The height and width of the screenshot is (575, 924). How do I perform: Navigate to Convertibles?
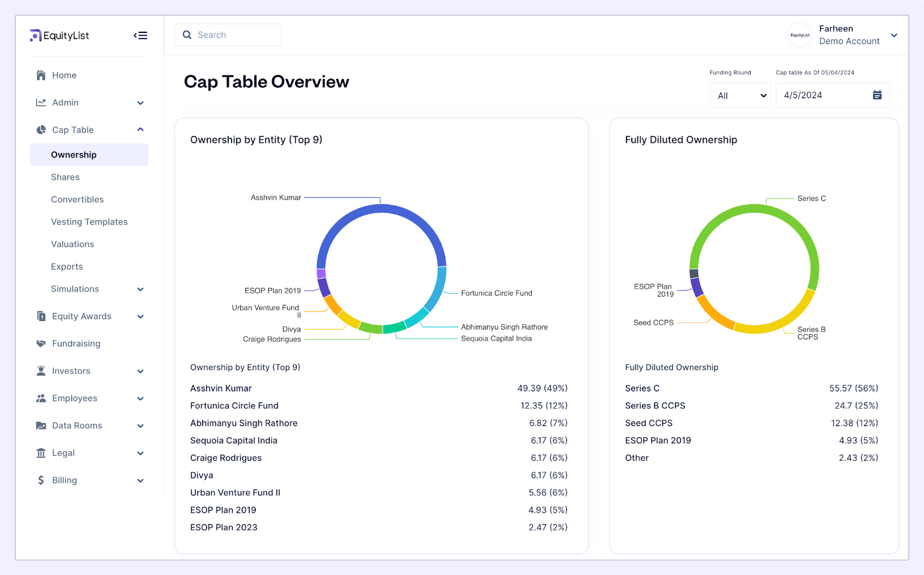click(x=77, y=199)
